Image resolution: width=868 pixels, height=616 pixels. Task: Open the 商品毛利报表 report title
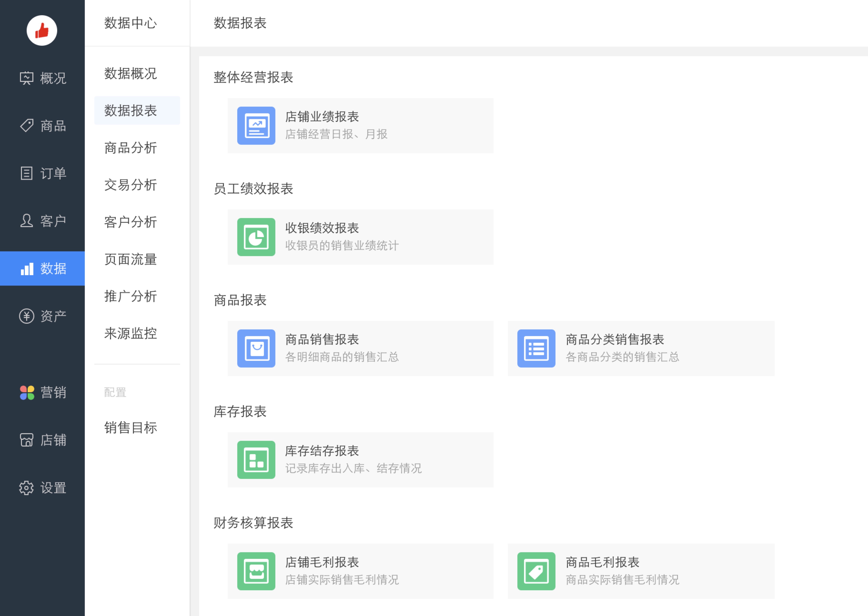pyautogui.click(x=602, y=562)
